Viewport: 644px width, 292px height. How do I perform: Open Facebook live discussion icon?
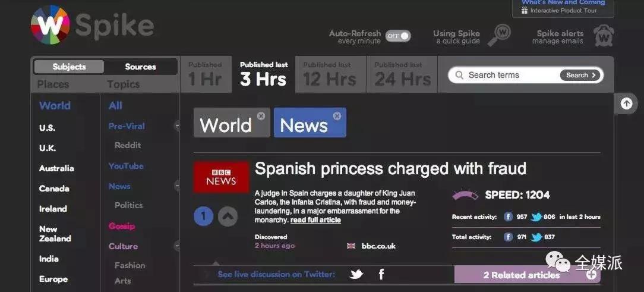point(381,274)
